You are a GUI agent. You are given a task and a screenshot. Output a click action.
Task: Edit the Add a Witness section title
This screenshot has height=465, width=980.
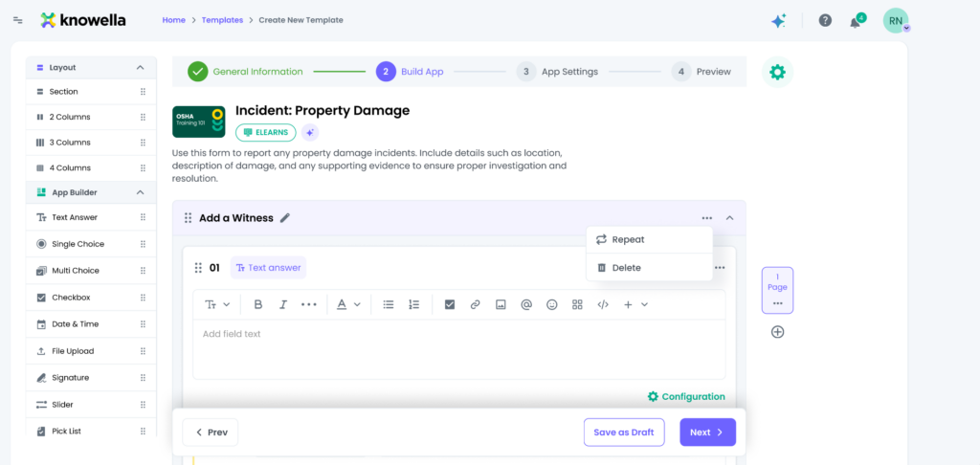(284, 218)
